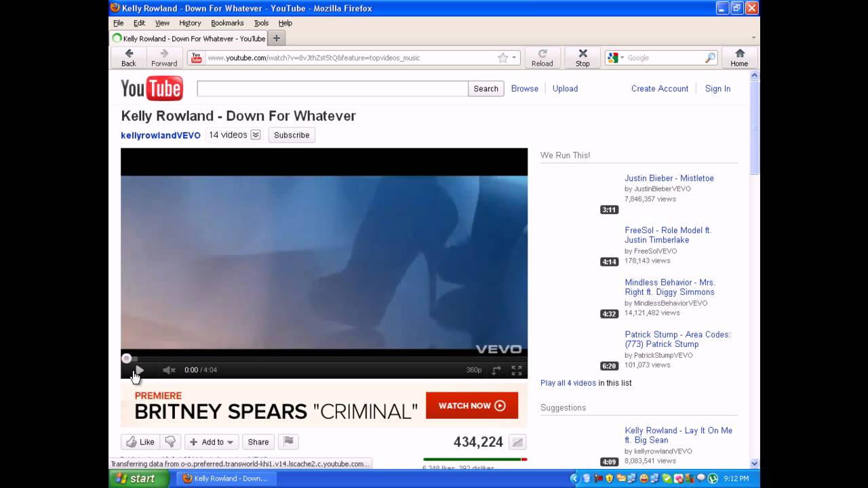Click the YouTube logo
The width and height of the screenshot is (868, 488).
pos(152,88)
